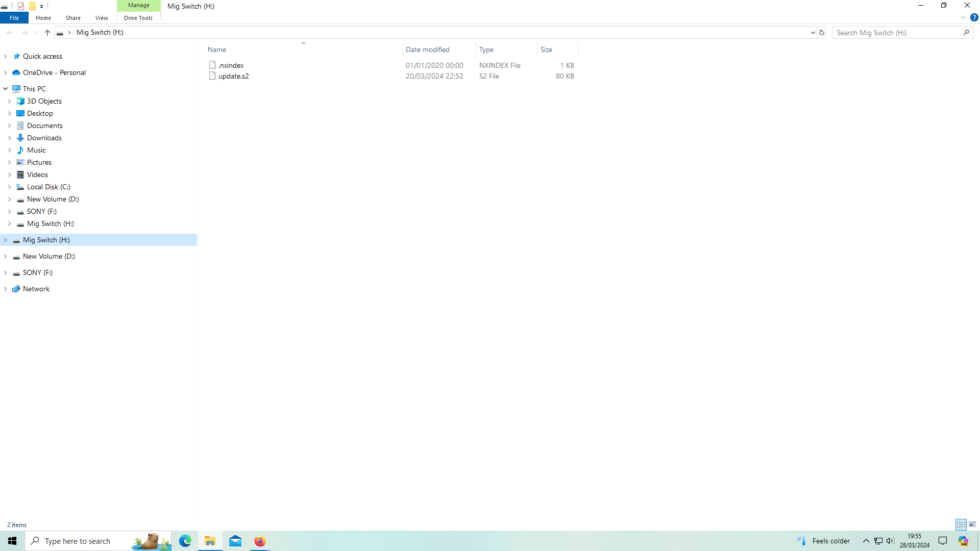Screen dimensions: 980x551
Task: Click the Forward navigation arrow
Action: tap(24, 33)
